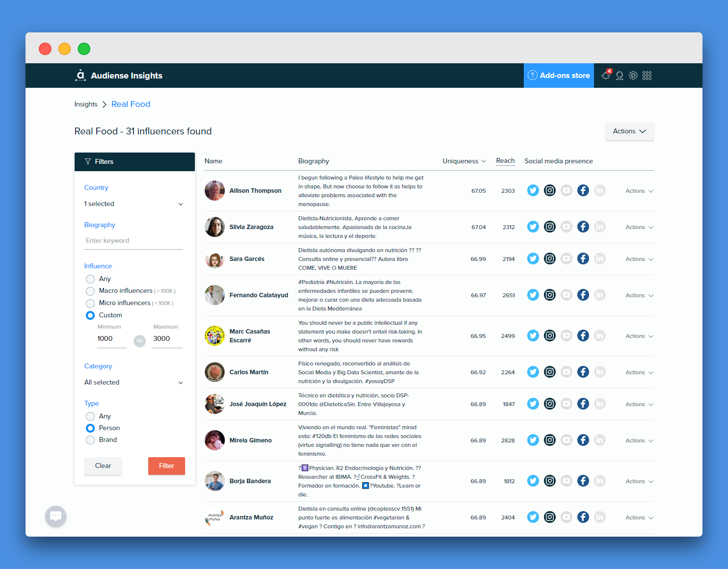Image resolution: width=728 pixels, height=569 pixels.
Task: Open the user profile icon in header
Action: coord(620,76)
